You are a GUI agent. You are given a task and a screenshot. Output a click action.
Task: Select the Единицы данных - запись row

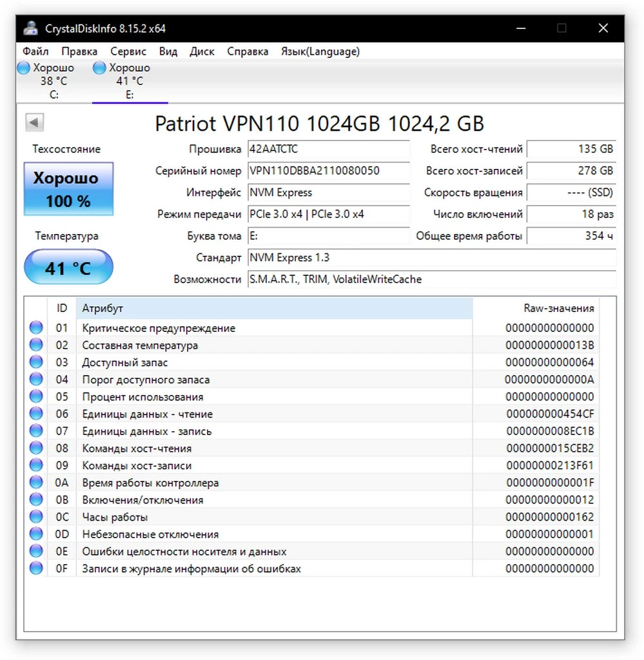(312, 431)
